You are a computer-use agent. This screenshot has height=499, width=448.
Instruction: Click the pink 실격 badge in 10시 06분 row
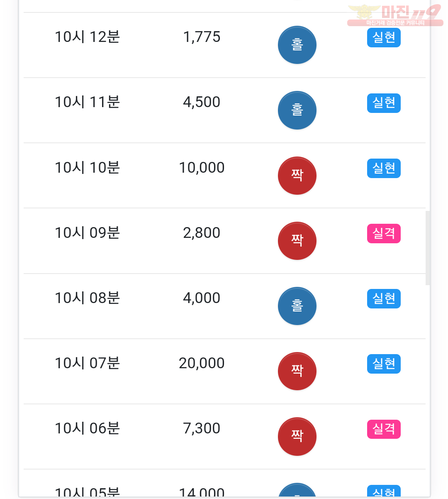384,429
